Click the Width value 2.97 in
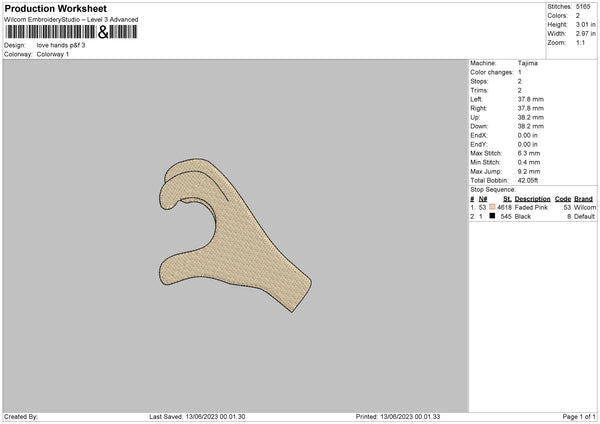The width and height of the screenshot is (600, 424). click(x=585, y=34)
